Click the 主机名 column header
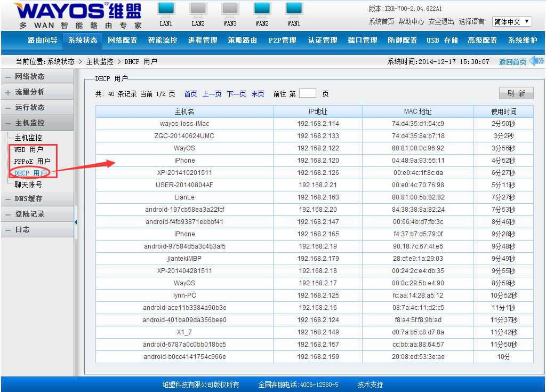Screen dimensions: 546x392 pyautogui.click(x=184, y=111)
